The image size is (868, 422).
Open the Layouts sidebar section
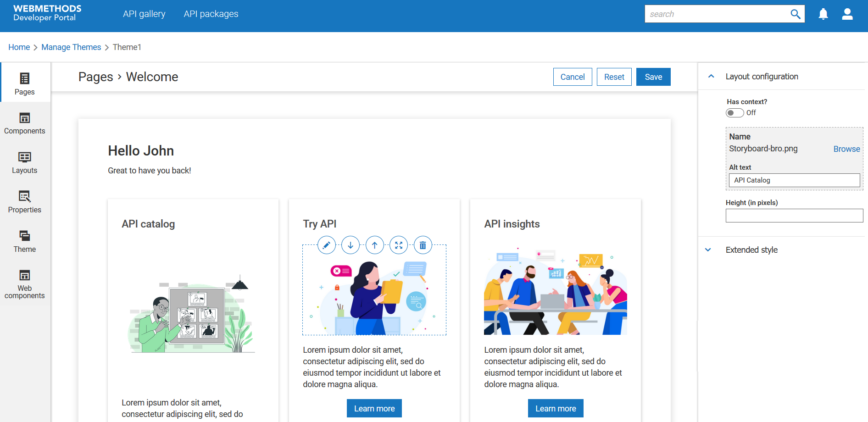tap(25, 162)
